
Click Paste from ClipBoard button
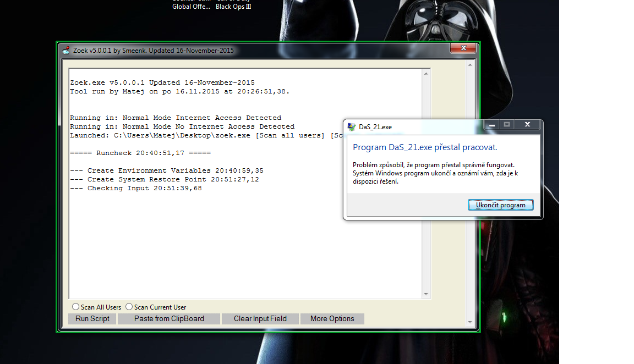pos(169,319)
